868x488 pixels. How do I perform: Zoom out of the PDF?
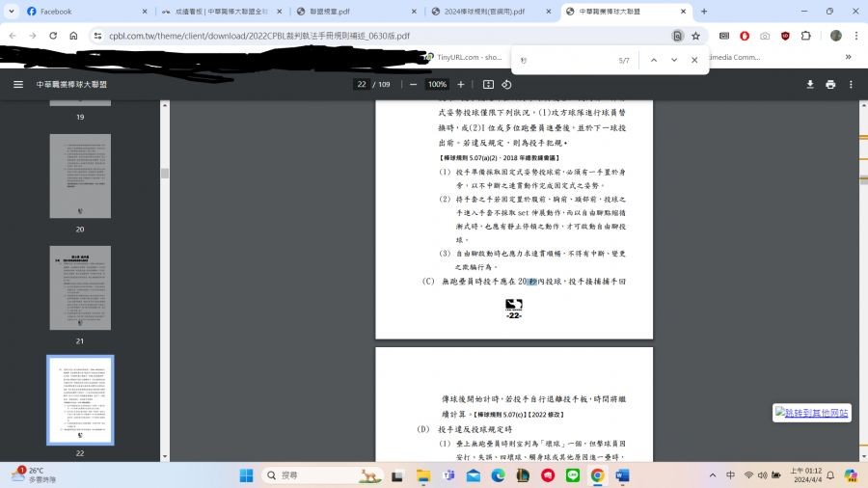(x=413, y=84)
